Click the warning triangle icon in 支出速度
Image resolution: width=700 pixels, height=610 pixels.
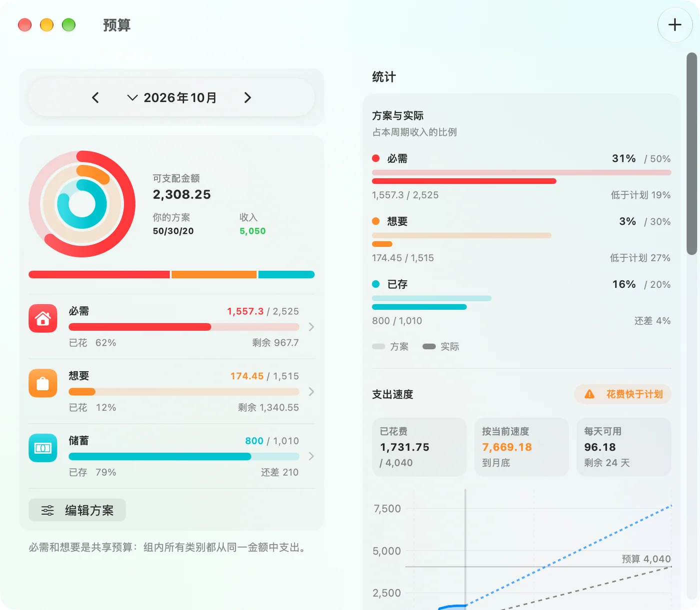pyautogui.click(x=590, y=394)
